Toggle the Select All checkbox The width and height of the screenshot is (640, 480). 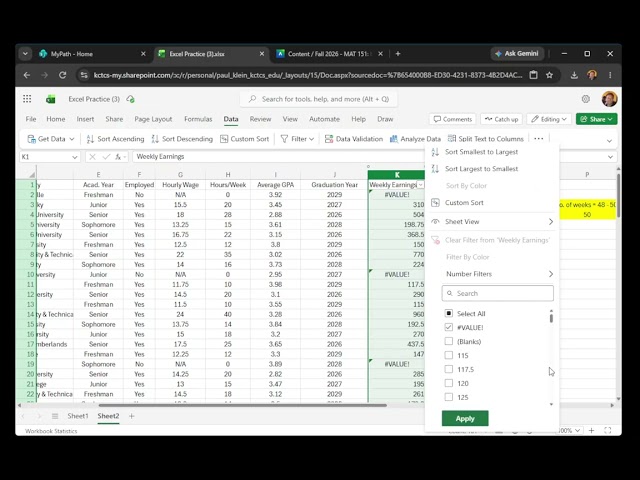pyautogui.click(x=449, y=313)
